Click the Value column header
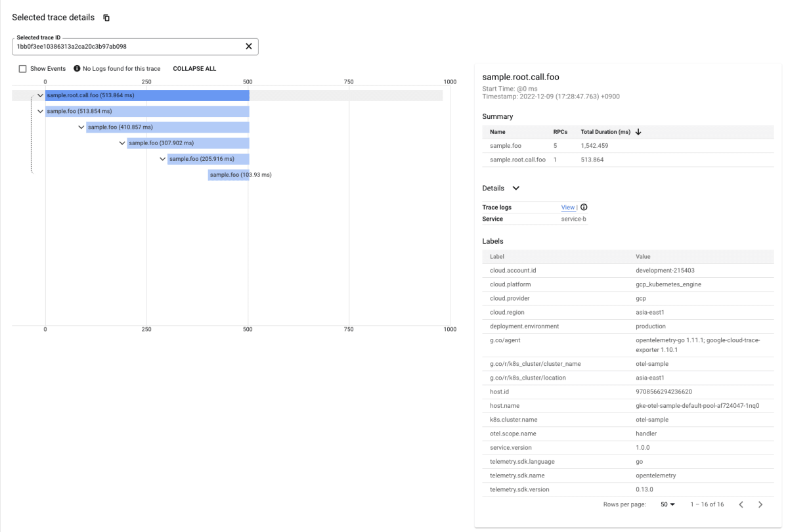 (643, 256)
